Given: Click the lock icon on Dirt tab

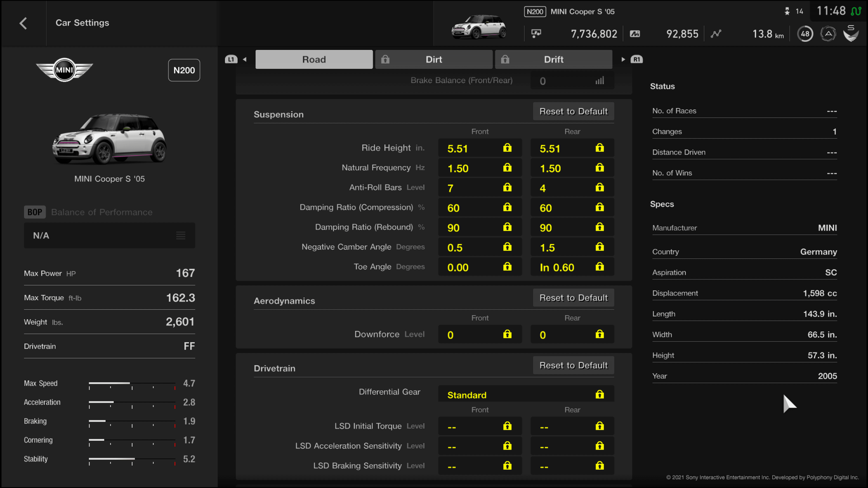Looking at the screenshot, I should [x=385, y=59].
